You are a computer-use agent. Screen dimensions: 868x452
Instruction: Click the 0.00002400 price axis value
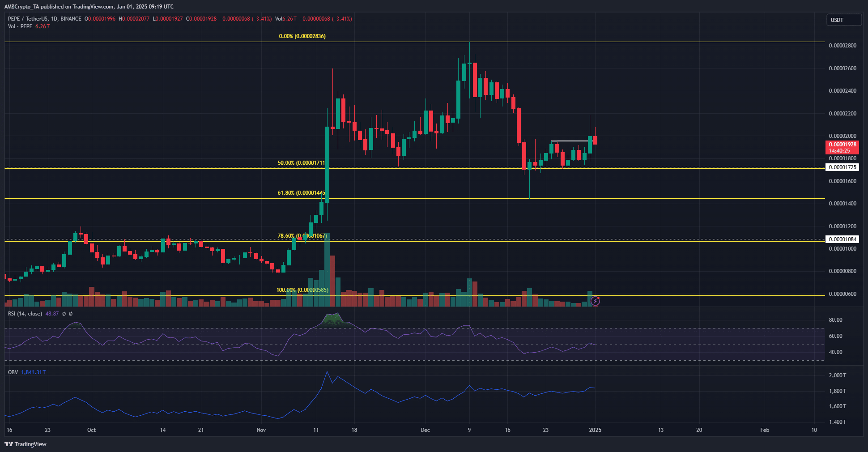842,91
